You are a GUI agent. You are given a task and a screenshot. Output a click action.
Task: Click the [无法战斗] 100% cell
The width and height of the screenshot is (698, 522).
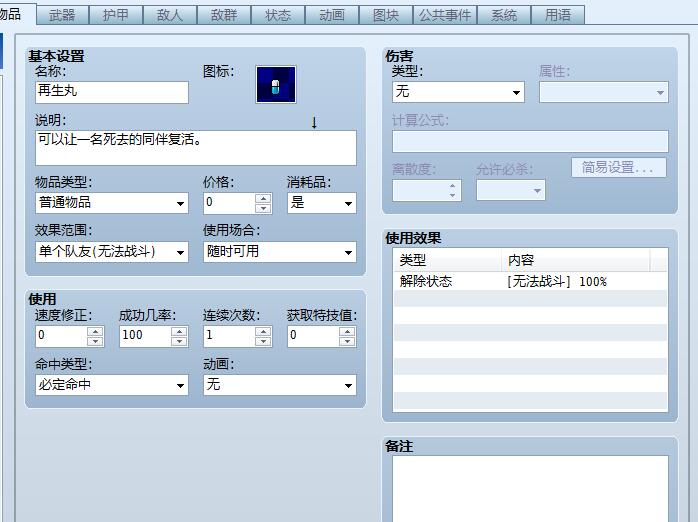(557, 281)
